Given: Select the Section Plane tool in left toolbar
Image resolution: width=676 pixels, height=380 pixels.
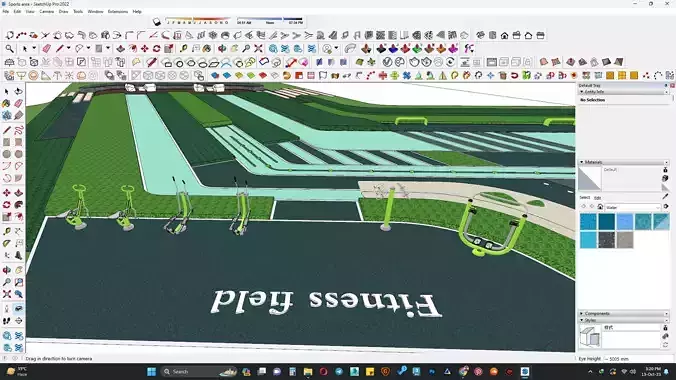Looking at the screenshot, I should click(19, 321).
